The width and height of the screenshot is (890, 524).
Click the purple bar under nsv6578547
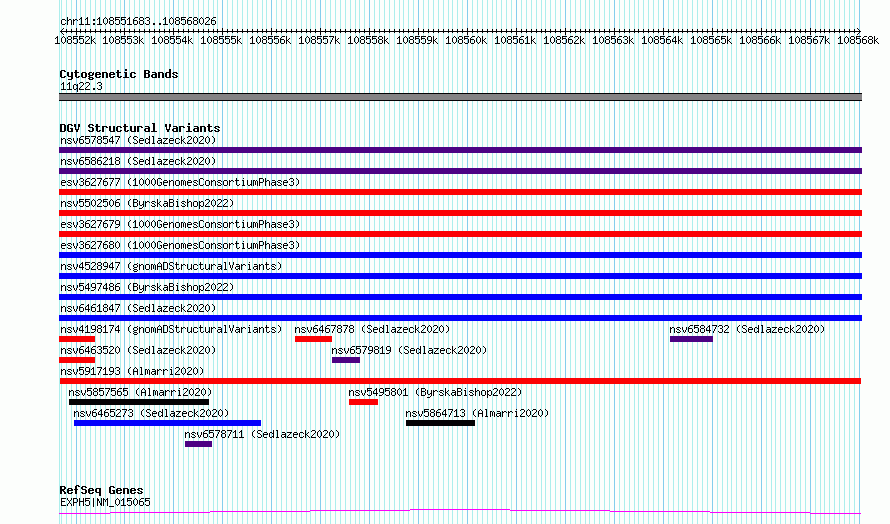click(x=460, y=150)
